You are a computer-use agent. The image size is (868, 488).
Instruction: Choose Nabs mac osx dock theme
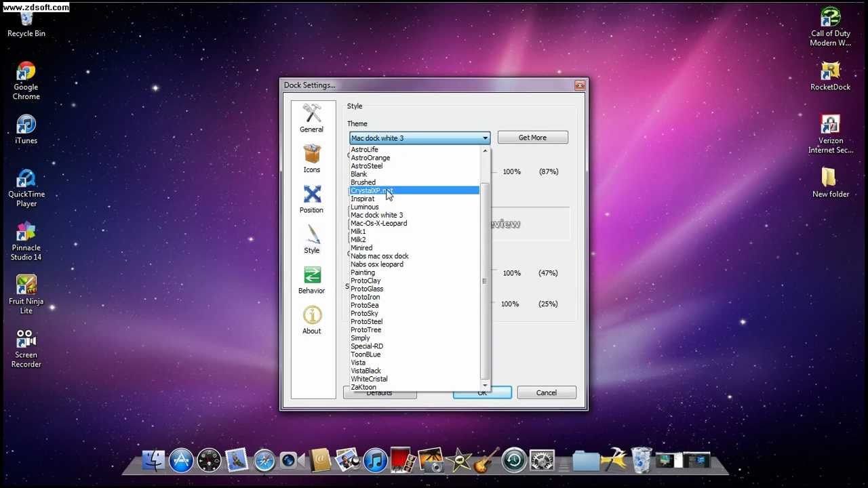click(x=414, y=256)
